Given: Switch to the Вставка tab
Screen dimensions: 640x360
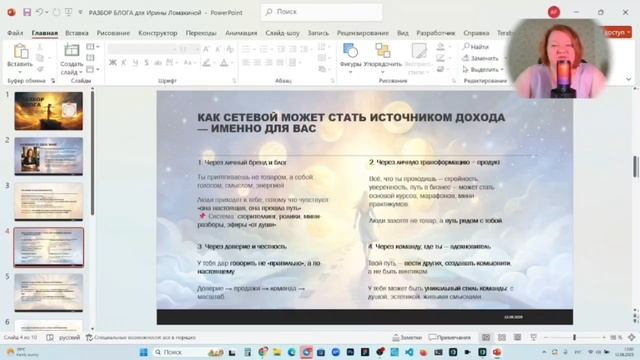Looking at the screenshot, I should click(77, 33).
